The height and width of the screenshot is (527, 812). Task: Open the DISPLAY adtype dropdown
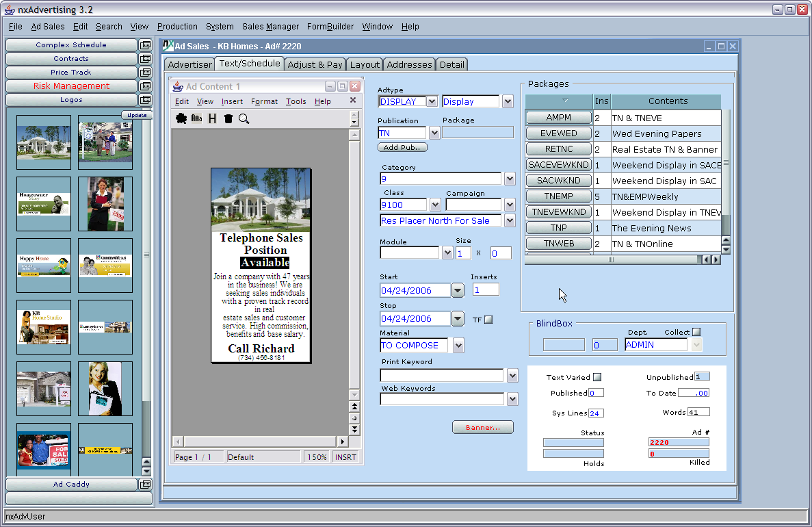431,101
